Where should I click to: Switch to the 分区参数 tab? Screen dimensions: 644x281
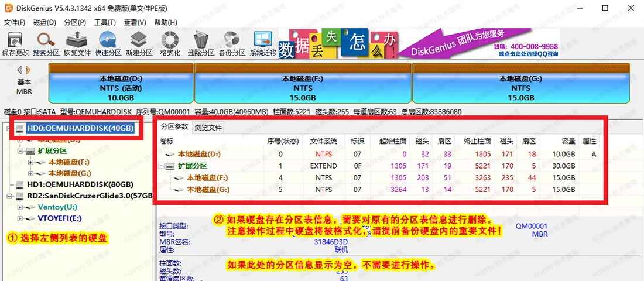pyautogui.click(x=174, y=126)
